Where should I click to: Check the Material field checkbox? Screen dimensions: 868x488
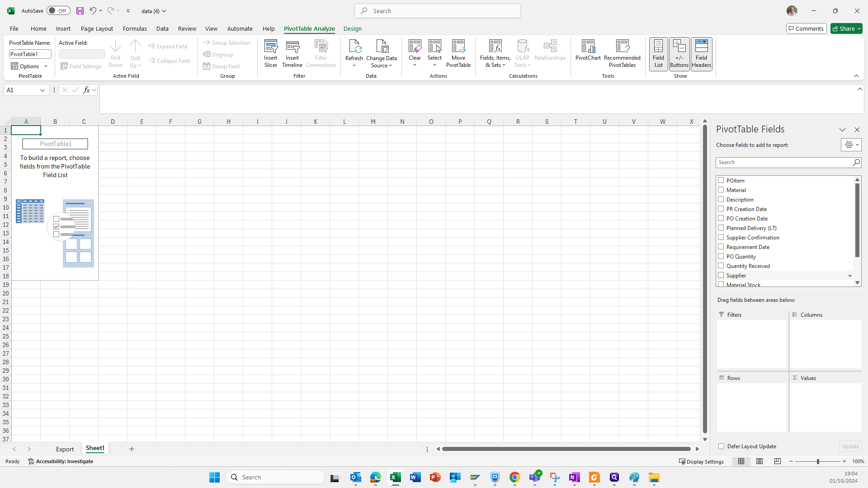[721, 190]
